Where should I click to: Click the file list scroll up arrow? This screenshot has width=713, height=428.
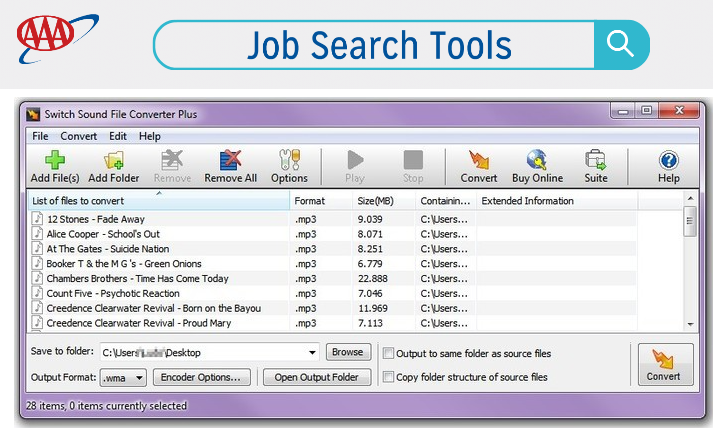[690, 198]
